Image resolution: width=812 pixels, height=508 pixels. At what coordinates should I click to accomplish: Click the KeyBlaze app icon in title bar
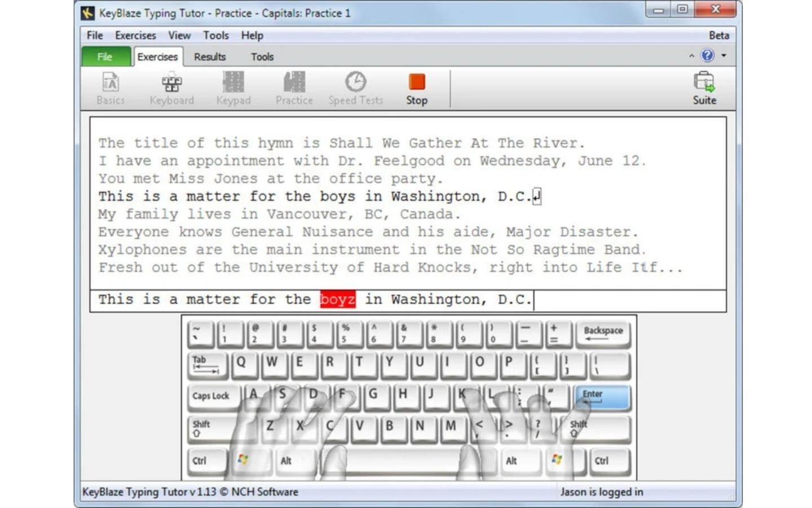click(x=87, y=12)
